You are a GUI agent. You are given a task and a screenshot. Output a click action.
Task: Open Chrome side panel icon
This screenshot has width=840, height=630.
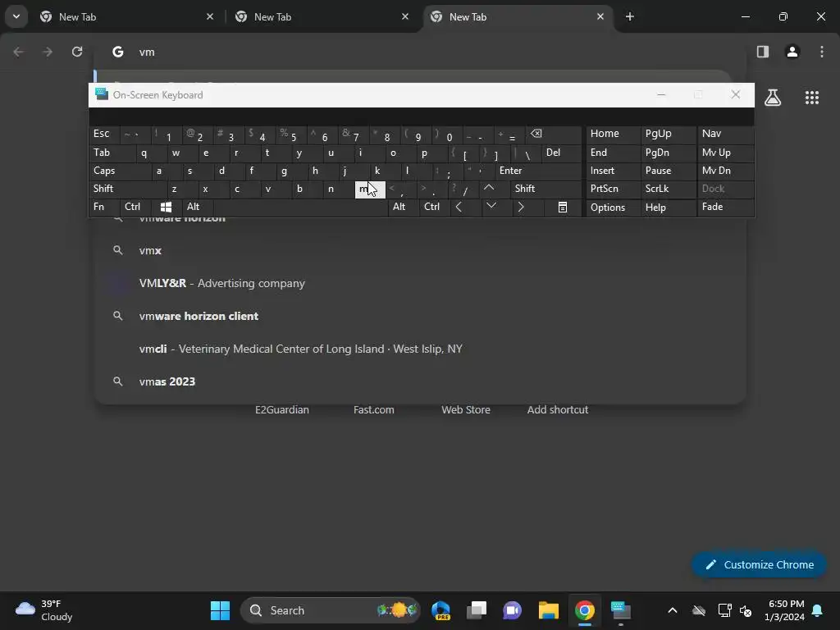pyautogui.click(x=763, y=52)
